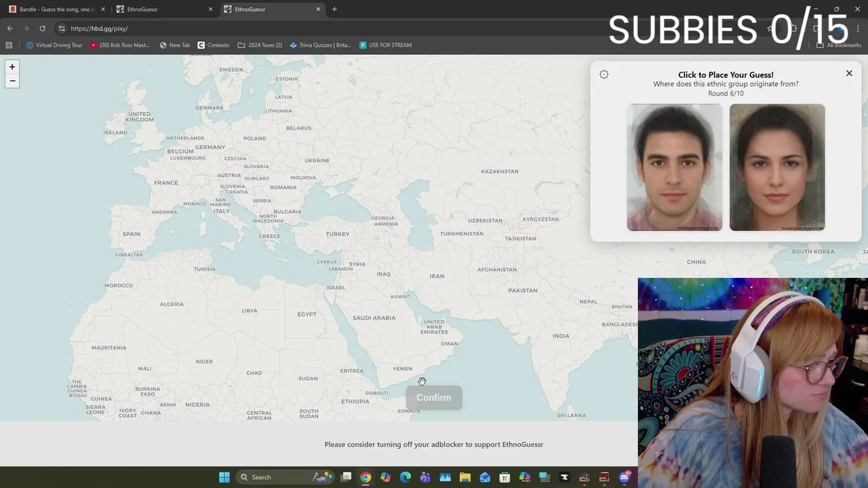The width and height of the screenshot is (868, 488).
Task: View site information icon in address bar
Action: tap(62, 28)
